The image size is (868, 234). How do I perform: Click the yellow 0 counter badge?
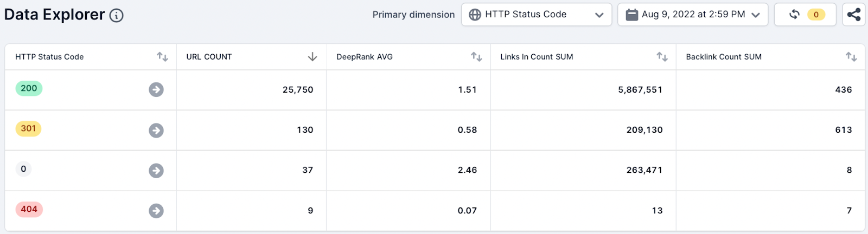tap(816, 15)
